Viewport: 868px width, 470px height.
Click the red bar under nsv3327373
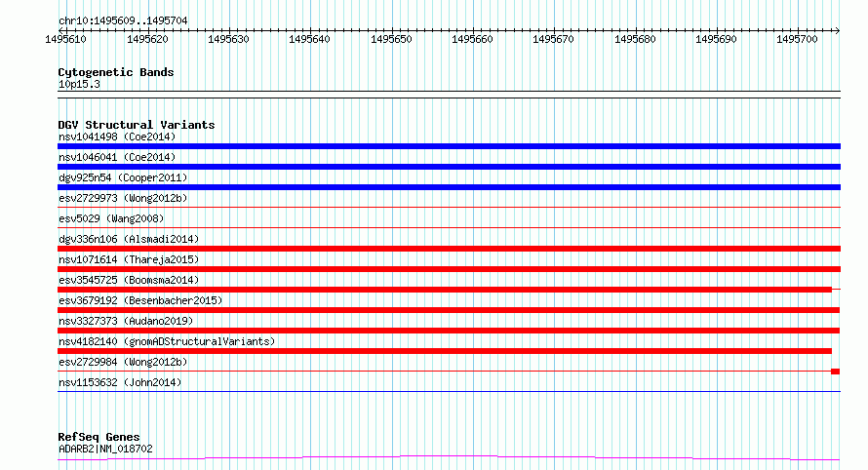(449, 331)
